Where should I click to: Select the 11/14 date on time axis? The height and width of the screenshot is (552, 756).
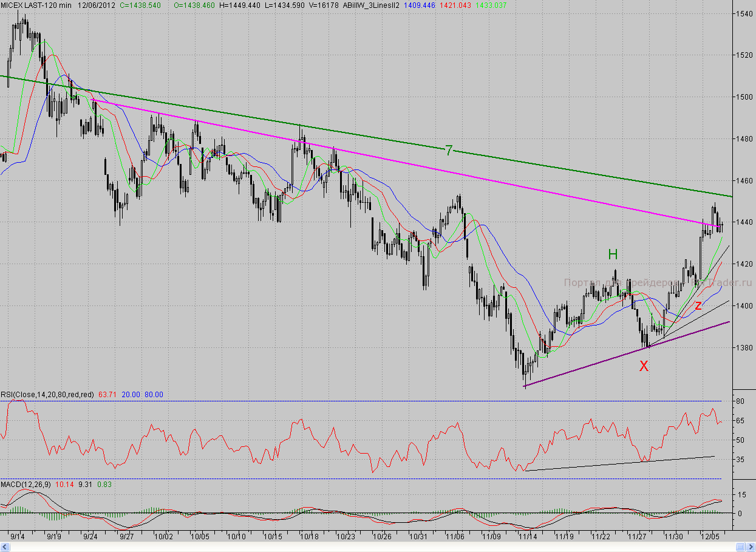(527, 537)
